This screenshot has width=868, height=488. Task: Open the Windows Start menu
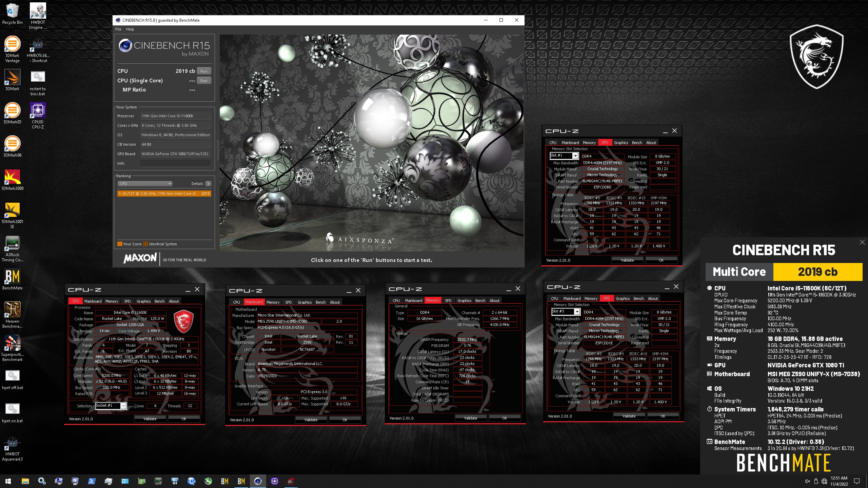pyautogui.click(x=8, y=481)
